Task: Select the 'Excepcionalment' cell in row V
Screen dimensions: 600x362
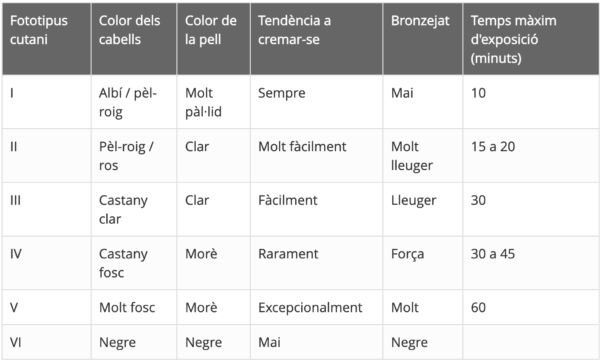Action: pyautogui.click(x=316, y=307)
